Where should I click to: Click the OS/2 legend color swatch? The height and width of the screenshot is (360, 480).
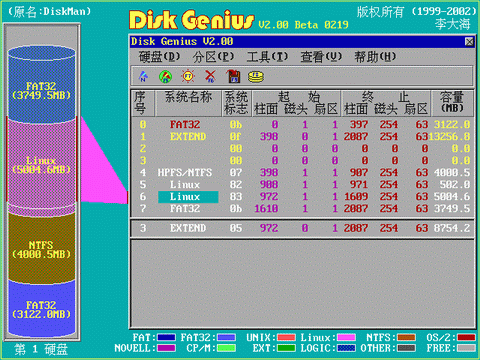pyautogui.click(x=466, y=338)
